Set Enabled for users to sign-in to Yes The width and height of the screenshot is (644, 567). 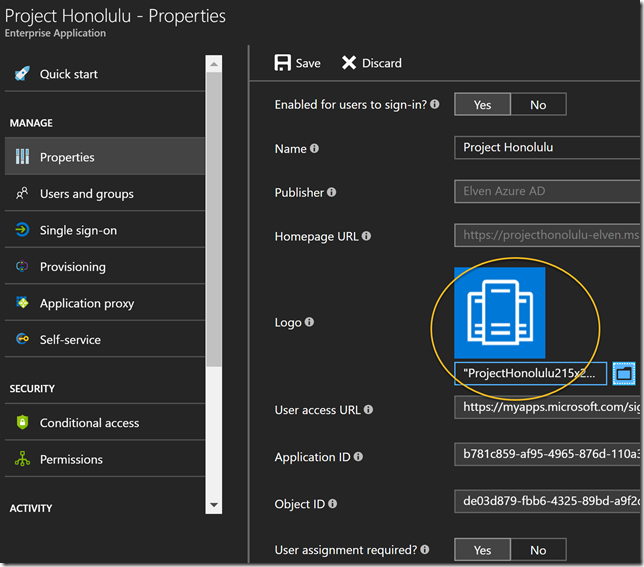482,104
